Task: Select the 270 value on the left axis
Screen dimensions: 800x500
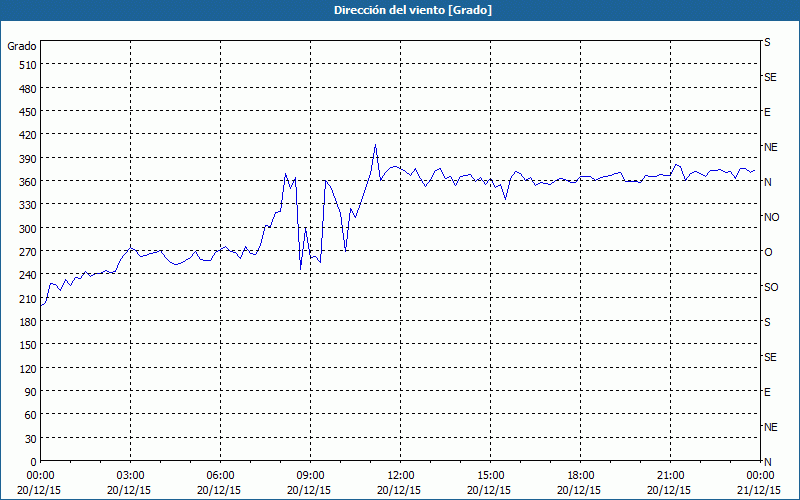Action: (28, 252)
